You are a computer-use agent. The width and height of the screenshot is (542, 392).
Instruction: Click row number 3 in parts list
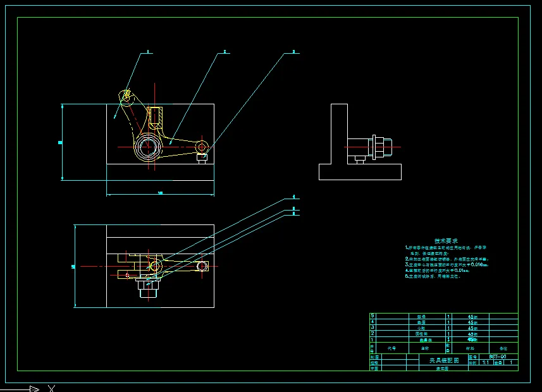click(x=373, y=327)
